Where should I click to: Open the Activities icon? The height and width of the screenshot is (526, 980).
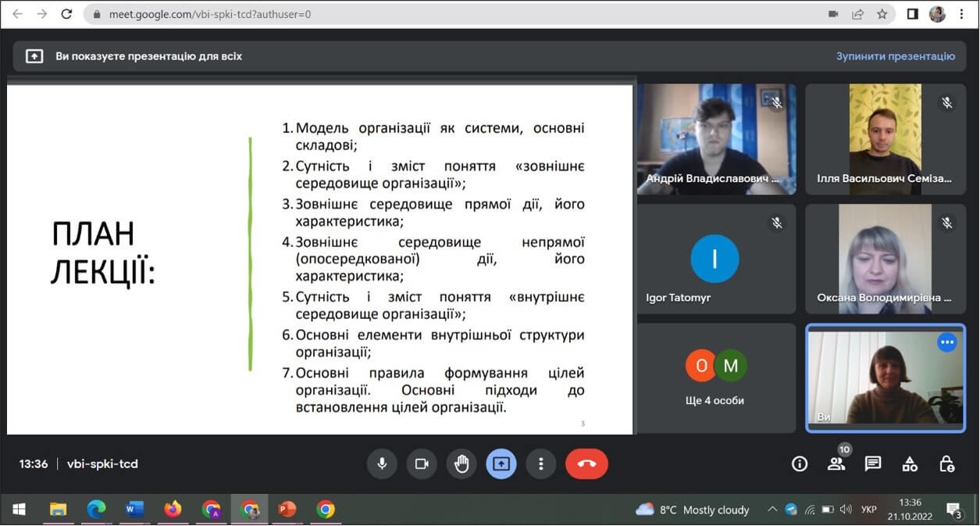(x=910, y=464)
